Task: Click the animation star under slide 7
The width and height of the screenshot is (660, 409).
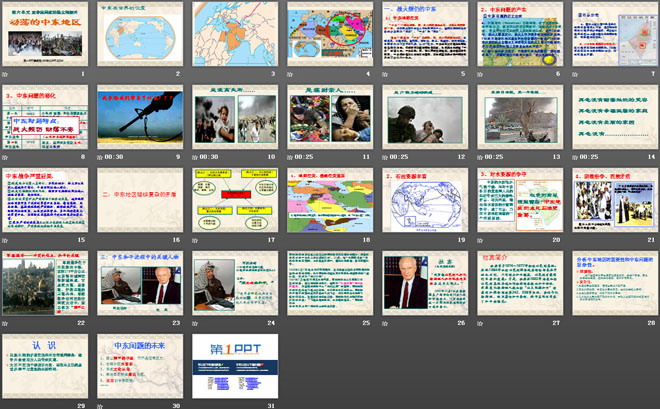Action: coord(575,74)
